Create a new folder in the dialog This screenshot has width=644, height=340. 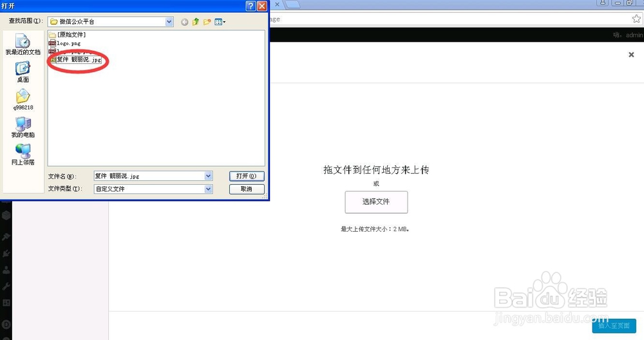[x=207, y=22]
